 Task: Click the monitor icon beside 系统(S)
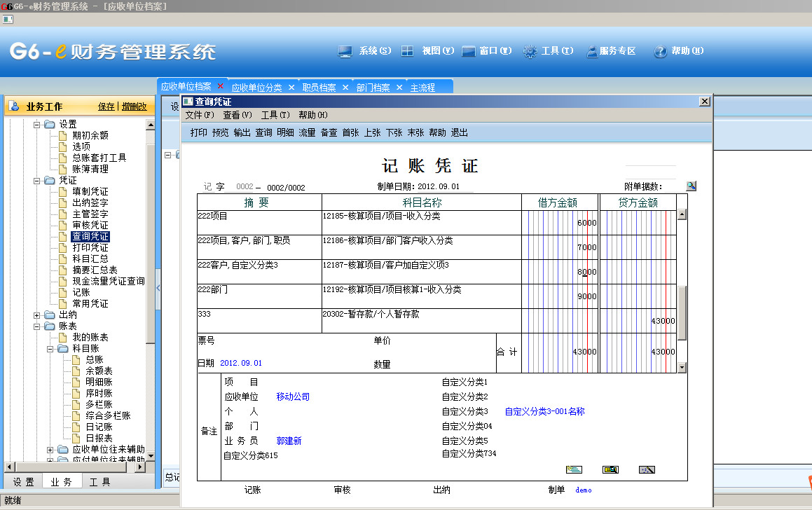tap(345, 51)
